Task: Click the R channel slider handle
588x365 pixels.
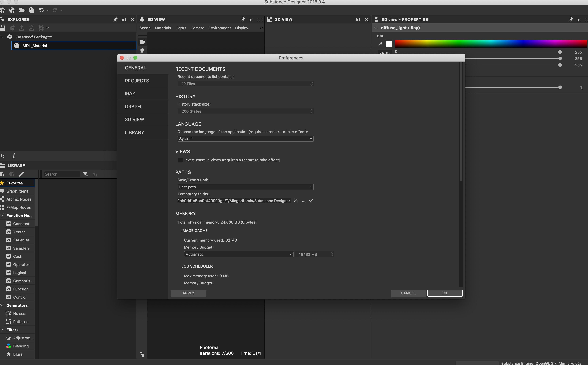Action: pyautogui.click(x=560, y=52)
